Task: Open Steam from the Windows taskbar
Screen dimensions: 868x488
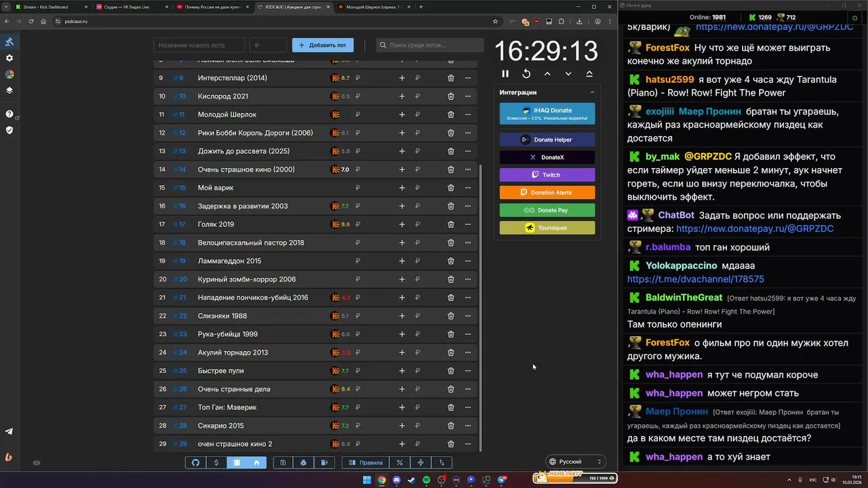Action: [412, 480]
